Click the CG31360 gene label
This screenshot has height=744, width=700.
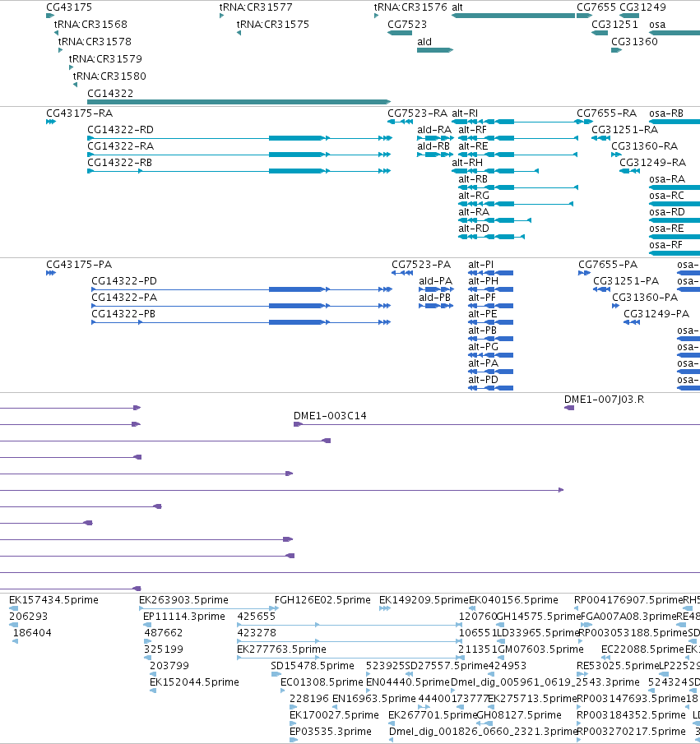click(634, 42)
